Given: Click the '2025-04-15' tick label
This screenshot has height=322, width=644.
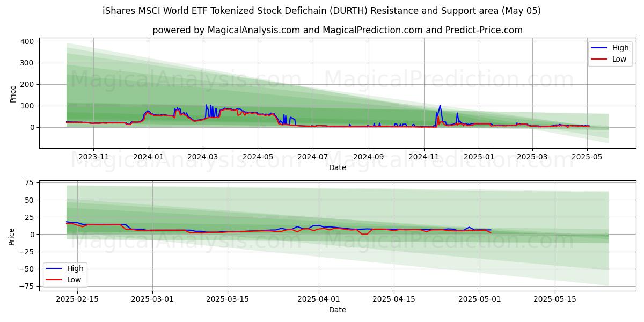Looking at the screenshot, I should (x=394, y=299).
